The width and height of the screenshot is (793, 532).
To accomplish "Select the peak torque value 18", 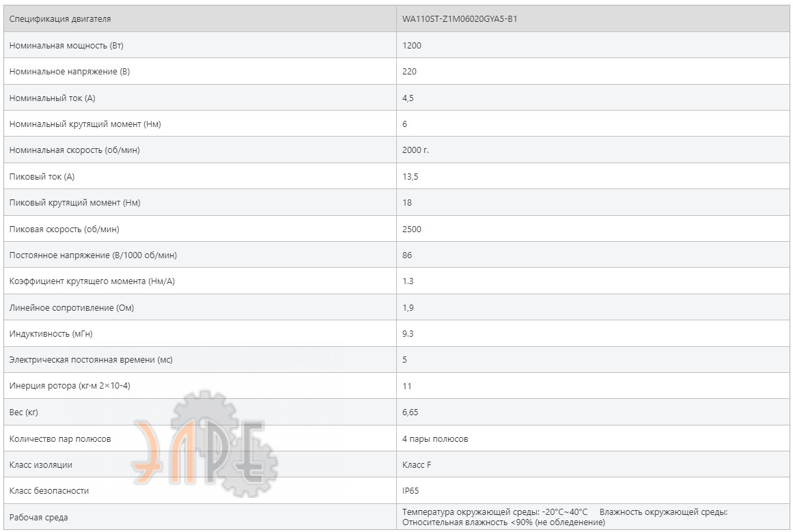I will click(x=407, y=202).
